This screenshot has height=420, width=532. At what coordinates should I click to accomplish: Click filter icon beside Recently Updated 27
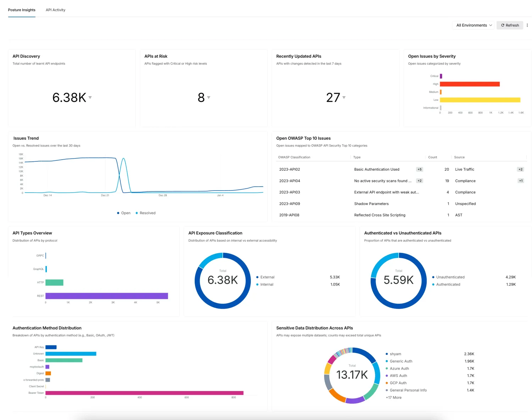[344, 97]
